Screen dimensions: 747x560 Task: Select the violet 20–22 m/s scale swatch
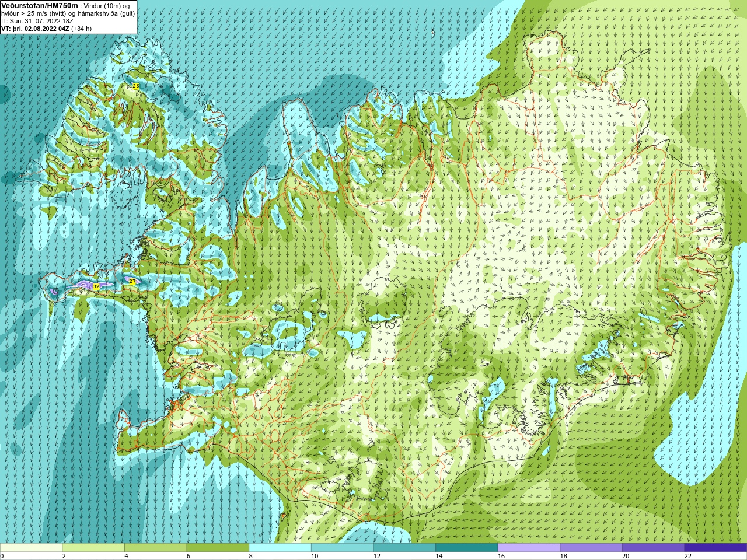654,548
